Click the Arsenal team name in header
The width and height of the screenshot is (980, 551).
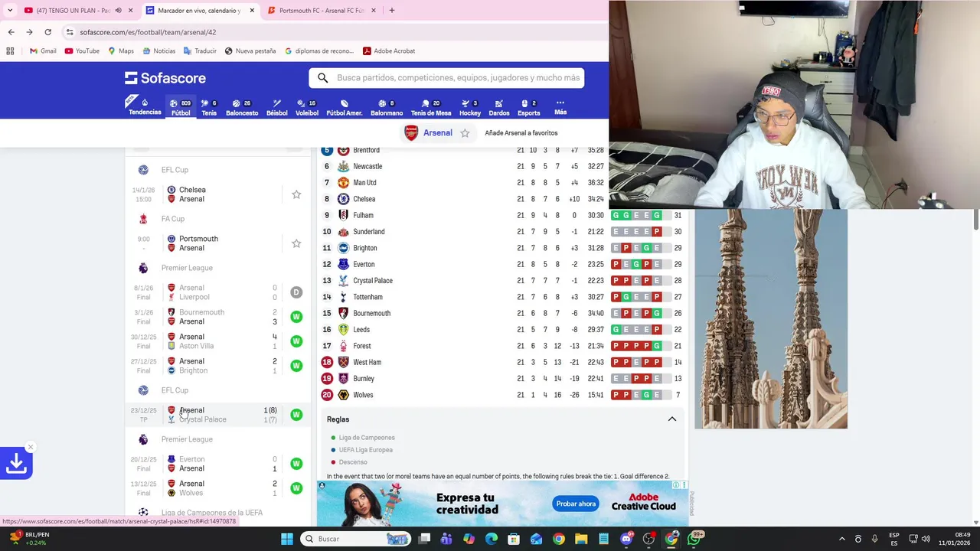click(437, 133)
